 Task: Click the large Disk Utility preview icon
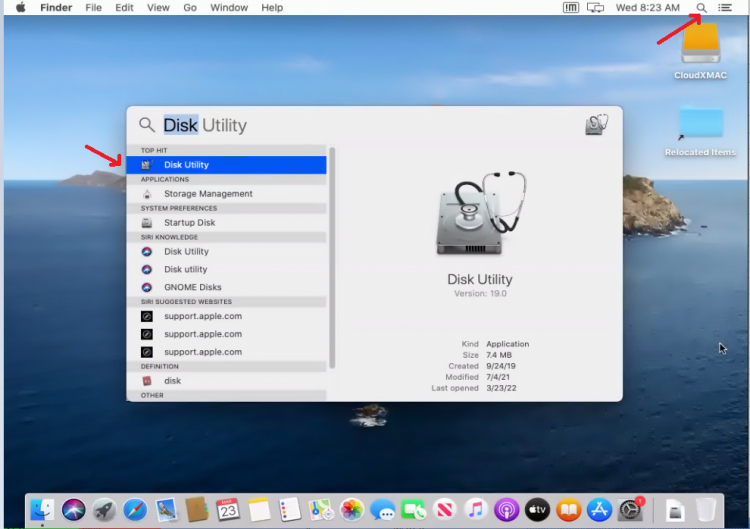tap(481, 213)
